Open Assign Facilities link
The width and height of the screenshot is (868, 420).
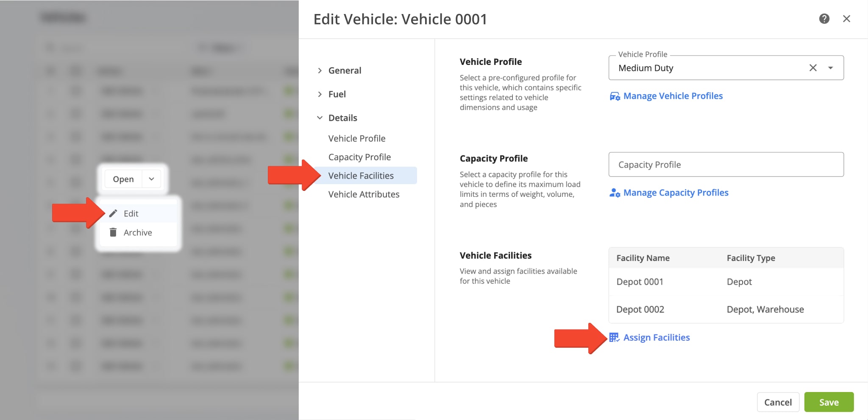[657, 337]
